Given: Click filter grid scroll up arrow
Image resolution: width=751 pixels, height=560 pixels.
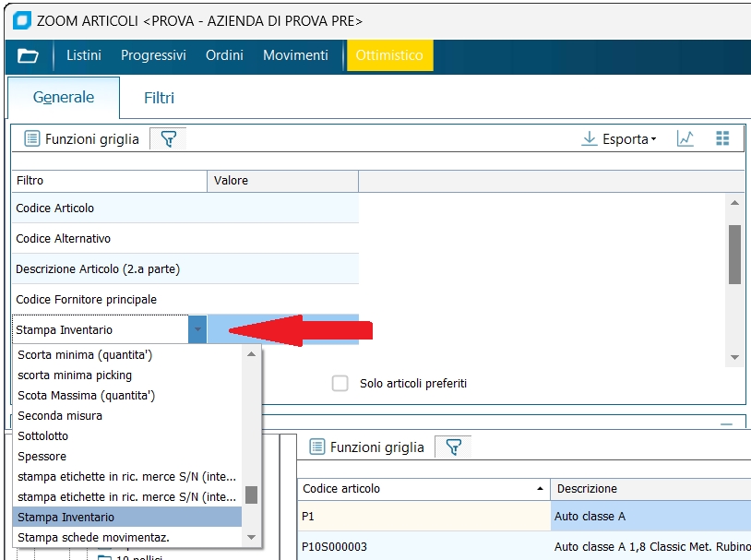Looking at the screenshot, I should pos(734,203).
